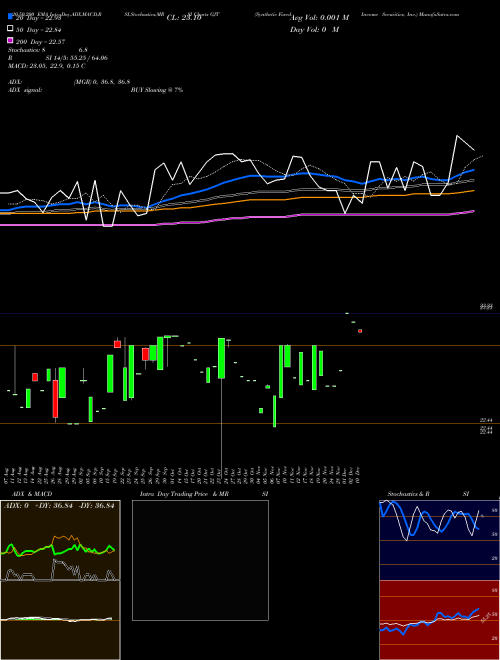This screenshot has width=500, height=660.
Task: Select the '20 Day = 22.93' legend text
Action: click(39, 18)
